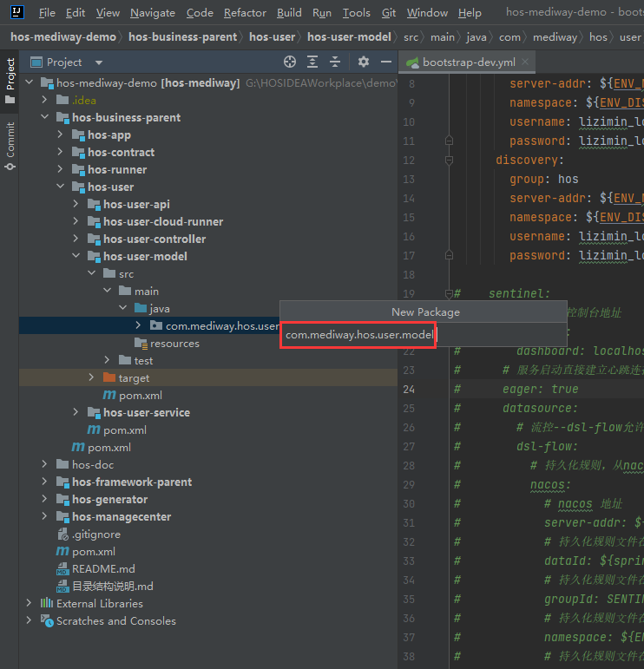Click hos-business-parent in the breadcrumb
This screenshot has height=669, width=644.
pyautogui.click(x=182, y=37)
